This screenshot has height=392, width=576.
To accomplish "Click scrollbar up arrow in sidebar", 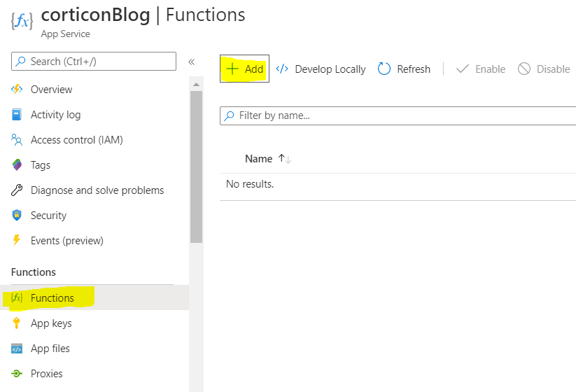I will pos(197,84).
